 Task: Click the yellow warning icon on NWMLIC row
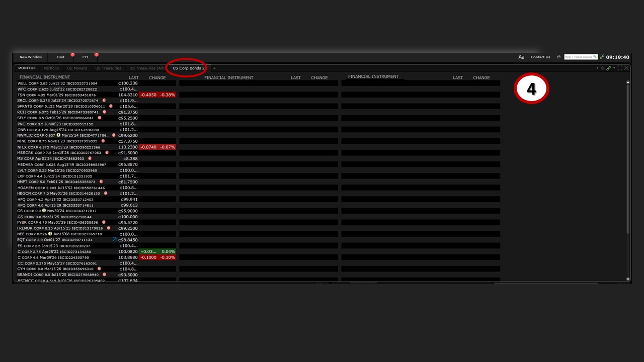point(58,135)
